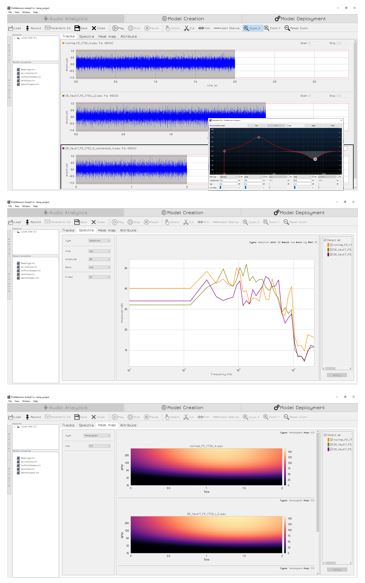Click the Load icon in the Heat Map window
Viewport: 365px width, 583px height.
tap(11, 417)
